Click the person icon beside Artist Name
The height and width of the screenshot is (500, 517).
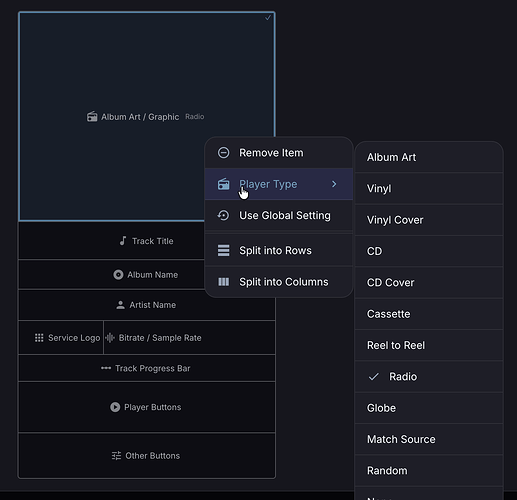tap(120, 305)
